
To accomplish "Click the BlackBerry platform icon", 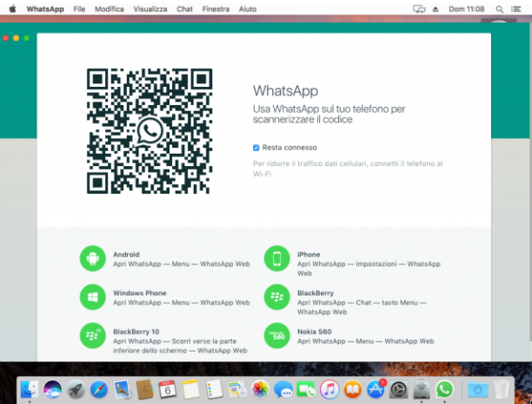I will click(276, 297).
